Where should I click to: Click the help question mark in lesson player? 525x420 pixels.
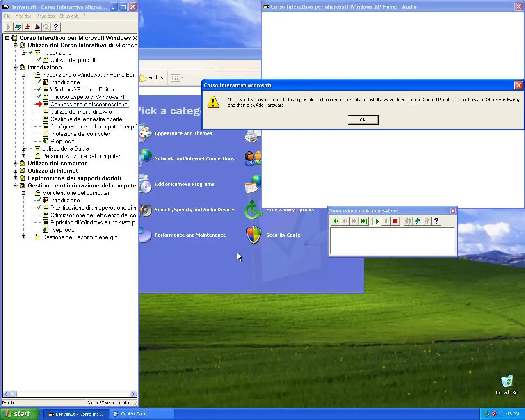[x=436, y=221]
